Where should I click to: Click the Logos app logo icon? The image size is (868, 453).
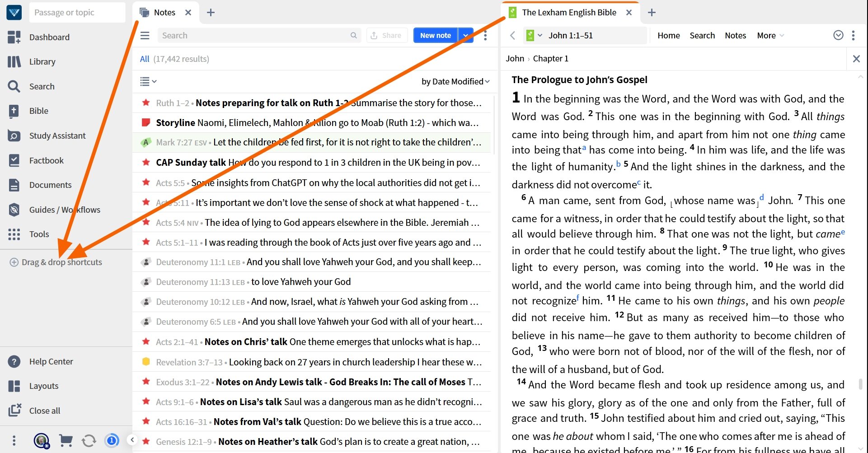(14, 12)
